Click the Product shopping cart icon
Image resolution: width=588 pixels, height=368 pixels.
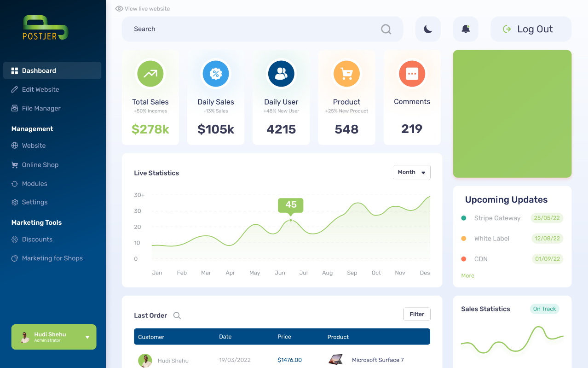click(346, 74)
